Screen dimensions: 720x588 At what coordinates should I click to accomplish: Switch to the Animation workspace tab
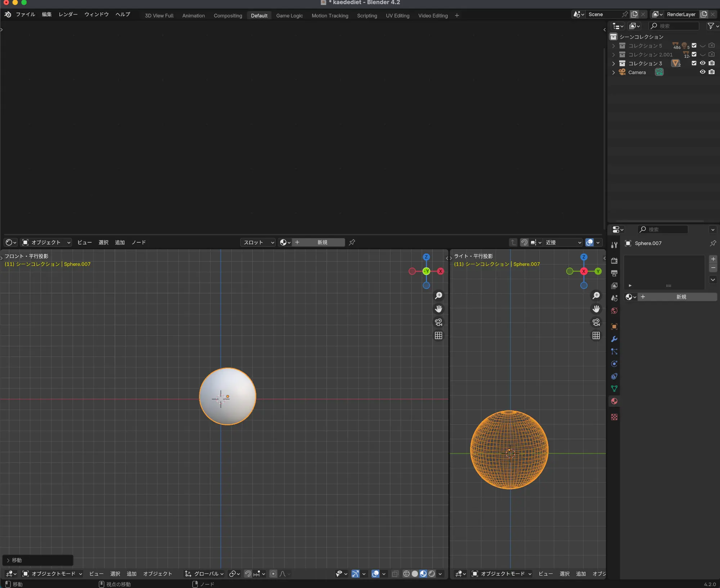tap(193, 15)
